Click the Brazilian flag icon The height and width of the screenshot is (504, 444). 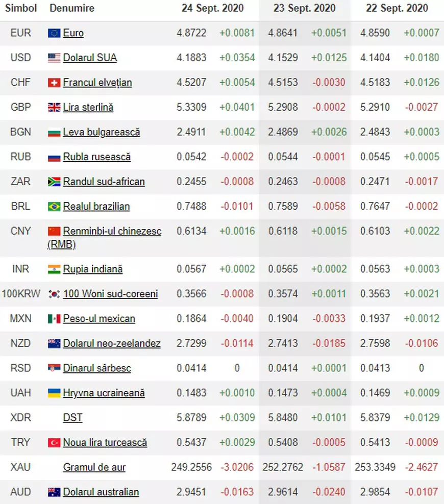click(54, 207)
